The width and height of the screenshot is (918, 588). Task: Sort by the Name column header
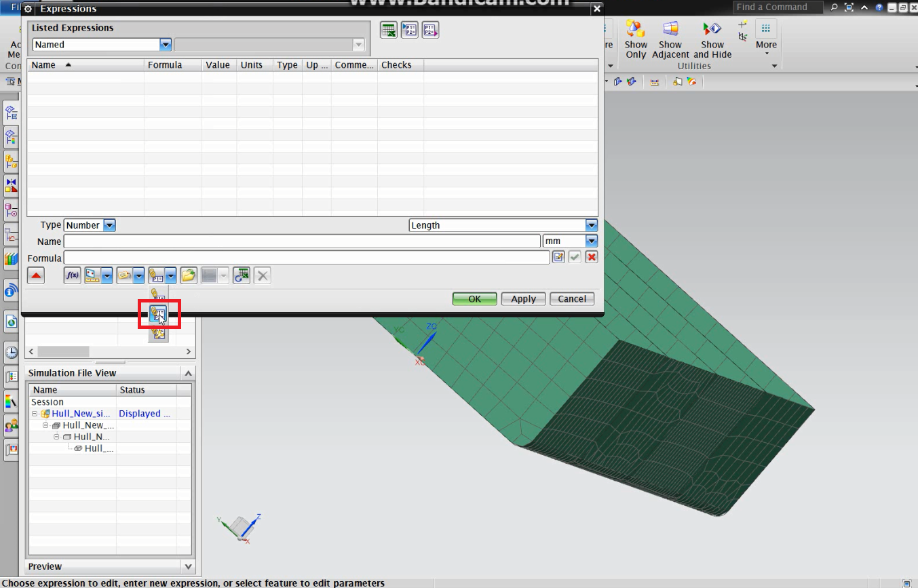85,65
